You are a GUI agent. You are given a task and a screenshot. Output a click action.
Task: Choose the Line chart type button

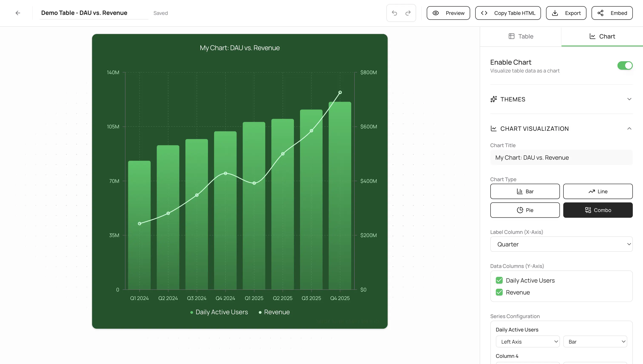(x=598, y=192)
